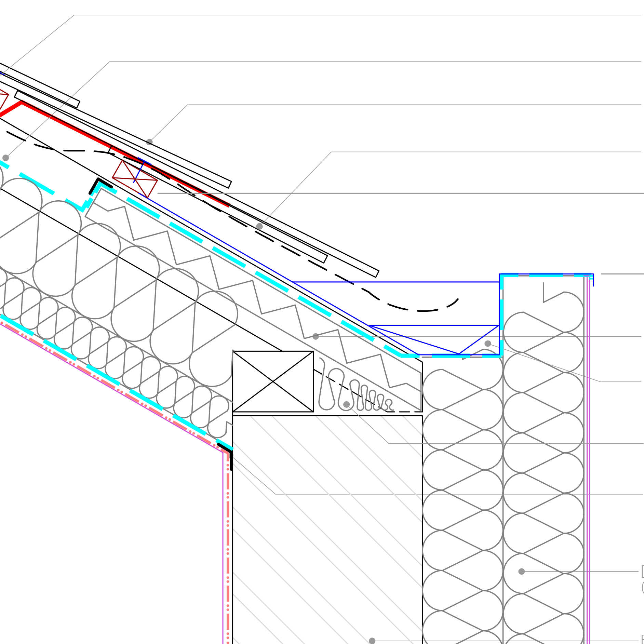Click the small blue drip edge at the parapet corner
Viewport: 644px width, 644px height.
(593, 280)
